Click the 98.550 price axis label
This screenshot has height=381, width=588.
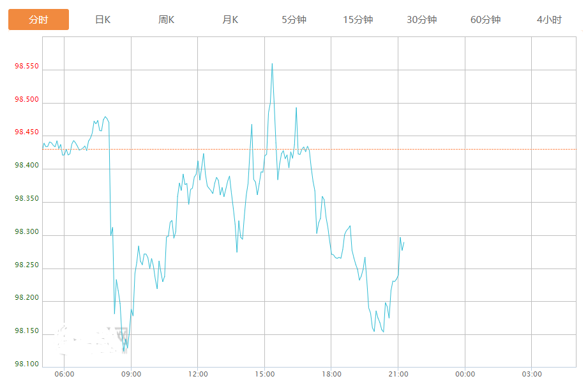coord(27,66)
